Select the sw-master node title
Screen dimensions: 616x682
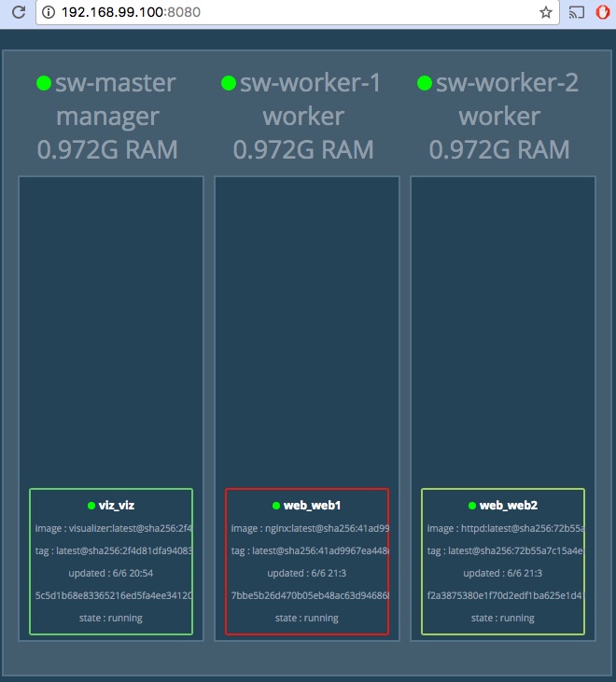tap(116, 83)
